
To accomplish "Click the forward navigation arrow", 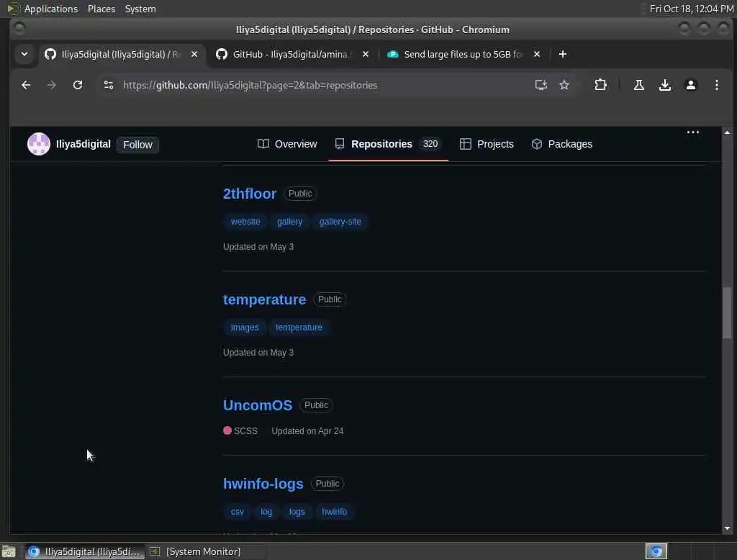I will click(52, 85).
